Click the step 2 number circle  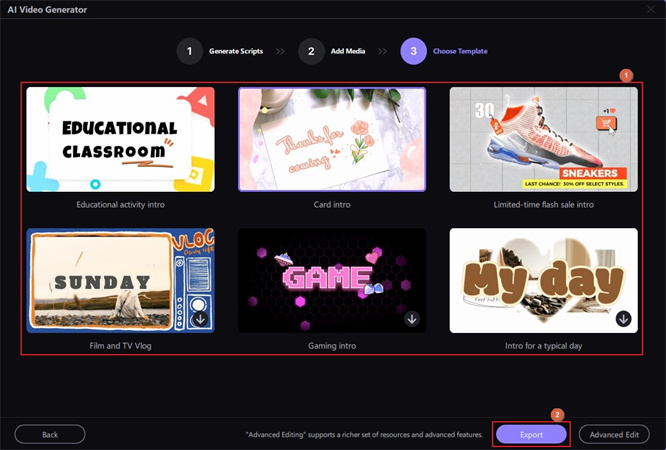[311, 51]
